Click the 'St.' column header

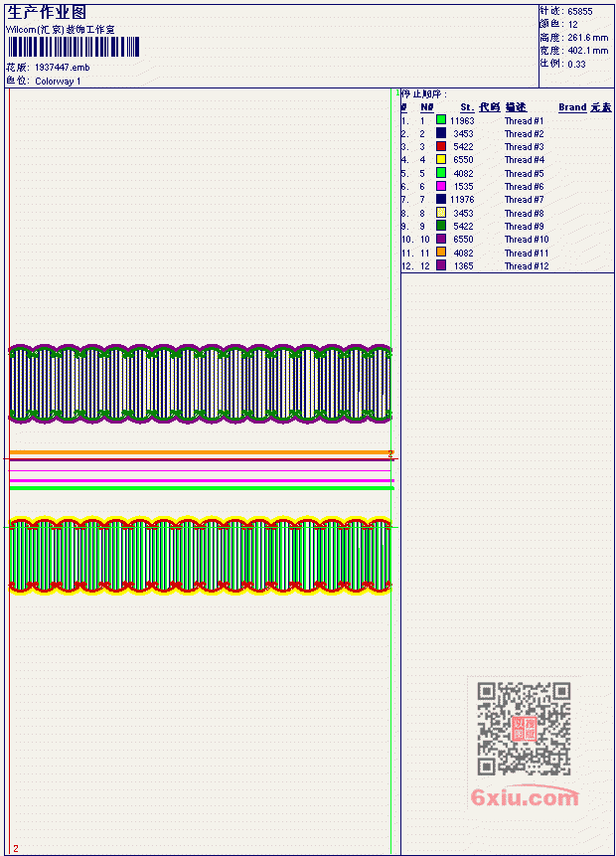tap(467, 107)
